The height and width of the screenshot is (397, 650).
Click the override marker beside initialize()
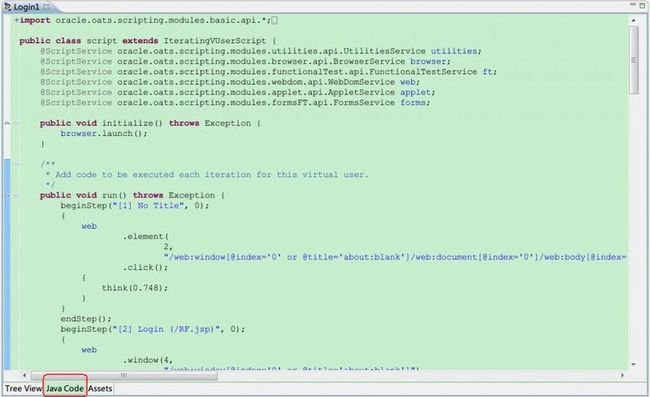tap(7, 123)
